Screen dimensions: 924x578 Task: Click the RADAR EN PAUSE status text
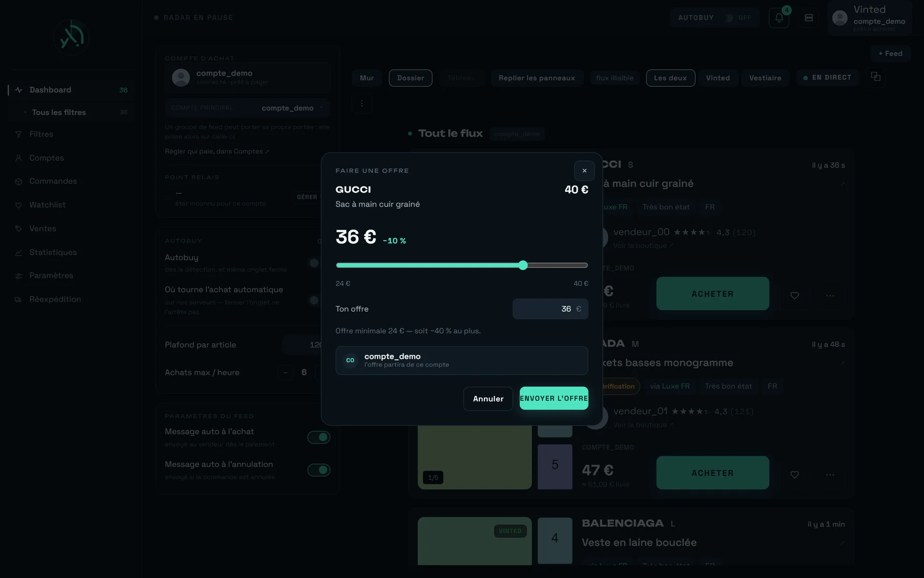(198, 17)
